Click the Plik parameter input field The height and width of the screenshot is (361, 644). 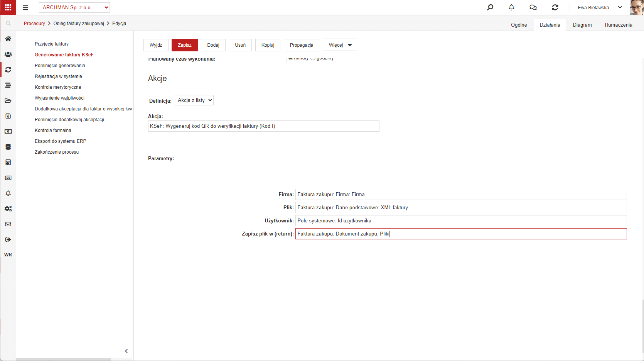(461, 207)
